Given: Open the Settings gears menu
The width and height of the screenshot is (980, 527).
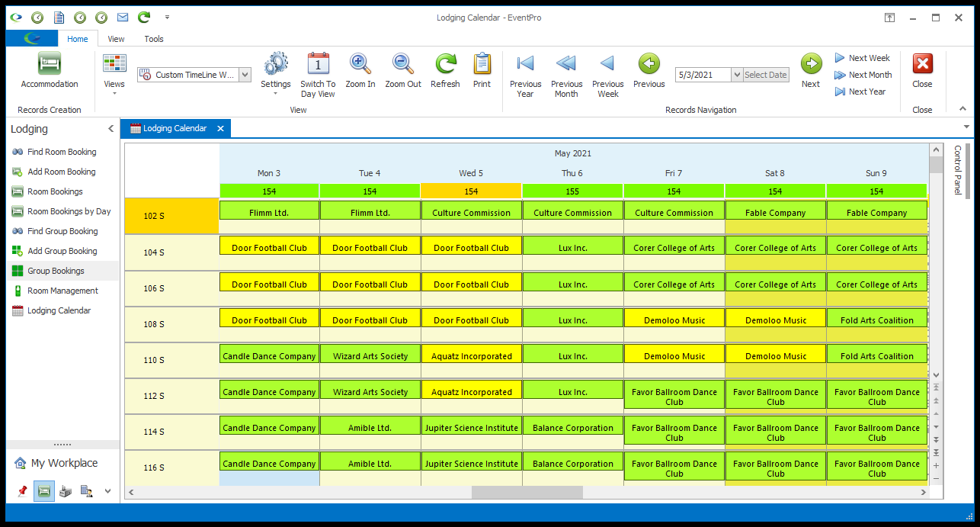Looking at the screenshot, I should [x=275, y=75].
